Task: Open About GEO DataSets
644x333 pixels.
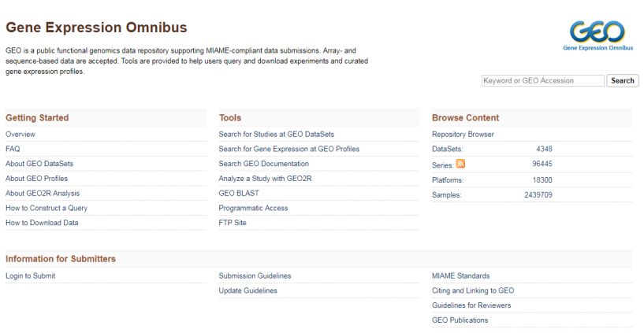Action: 39,164
